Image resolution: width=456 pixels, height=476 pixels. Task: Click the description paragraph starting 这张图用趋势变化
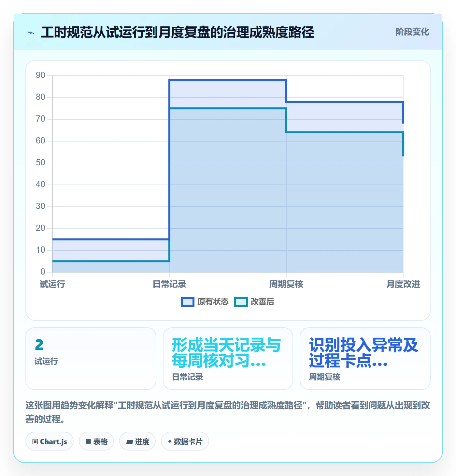click(228, 412)
